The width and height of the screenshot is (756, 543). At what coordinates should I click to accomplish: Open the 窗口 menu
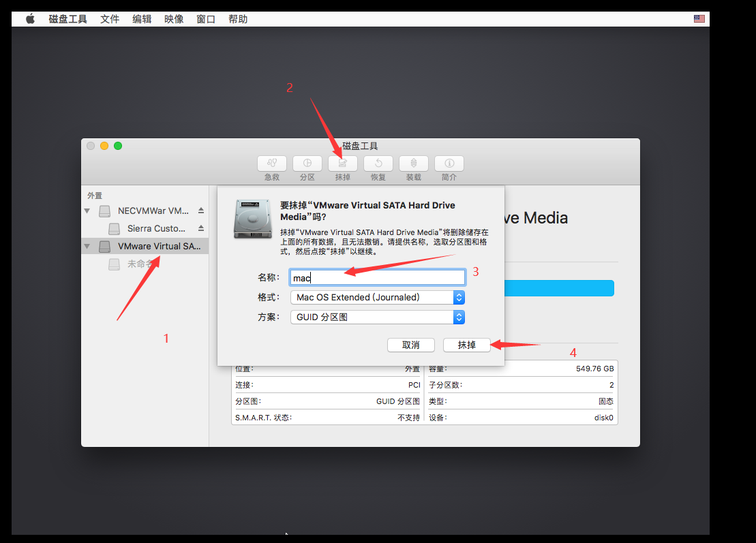(x=206, y=19)
